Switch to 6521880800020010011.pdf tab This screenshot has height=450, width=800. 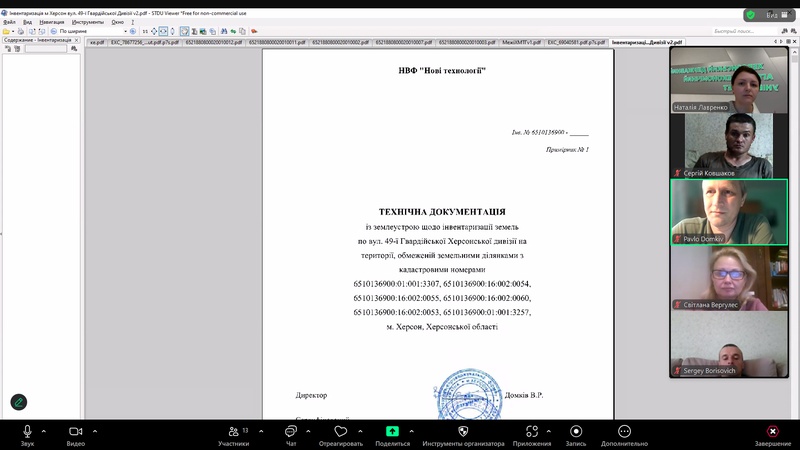(x=277, y=42)
